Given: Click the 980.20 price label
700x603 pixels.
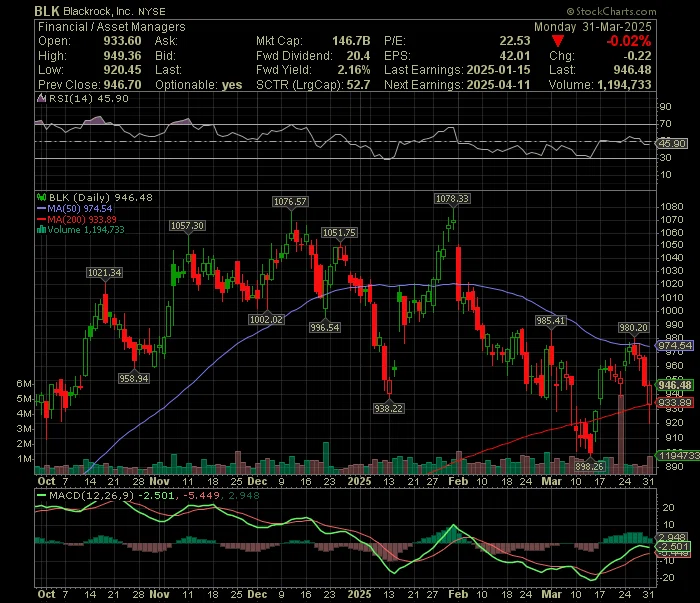Looking at the screenshot, I should [x=633, y=328].
